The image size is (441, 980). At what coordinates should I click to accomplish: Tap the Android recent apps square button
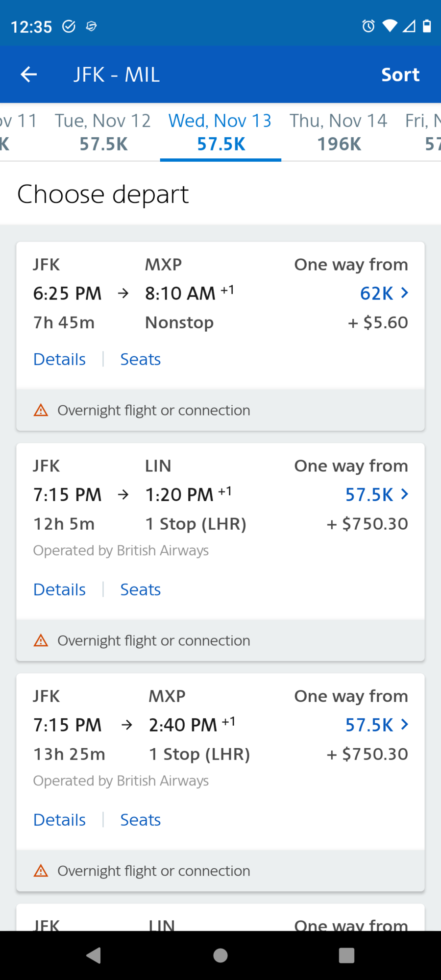coord(346,955)
